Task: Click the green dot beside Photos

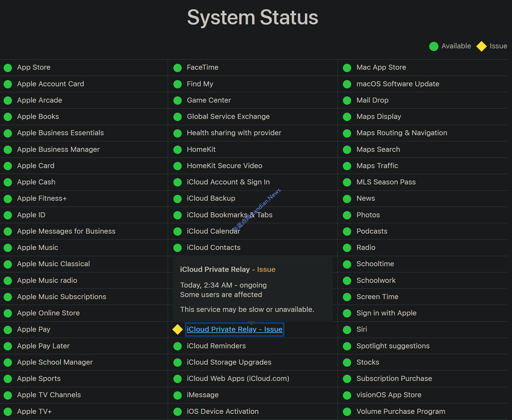Action: [347, 215]
